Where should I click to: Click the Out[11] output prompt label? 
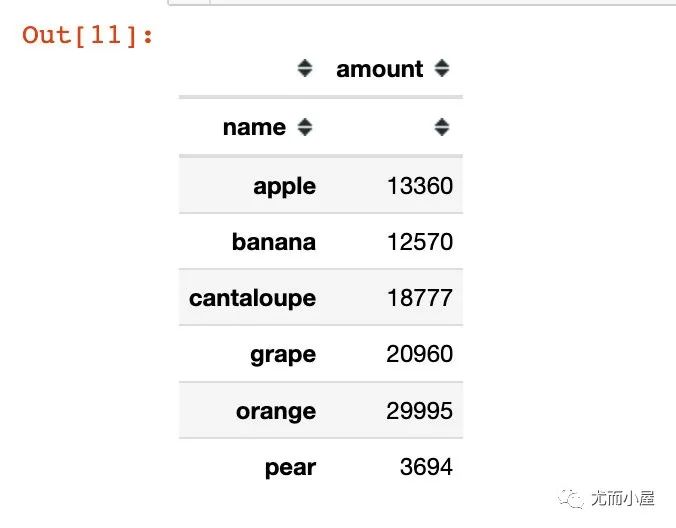[88, 35]
